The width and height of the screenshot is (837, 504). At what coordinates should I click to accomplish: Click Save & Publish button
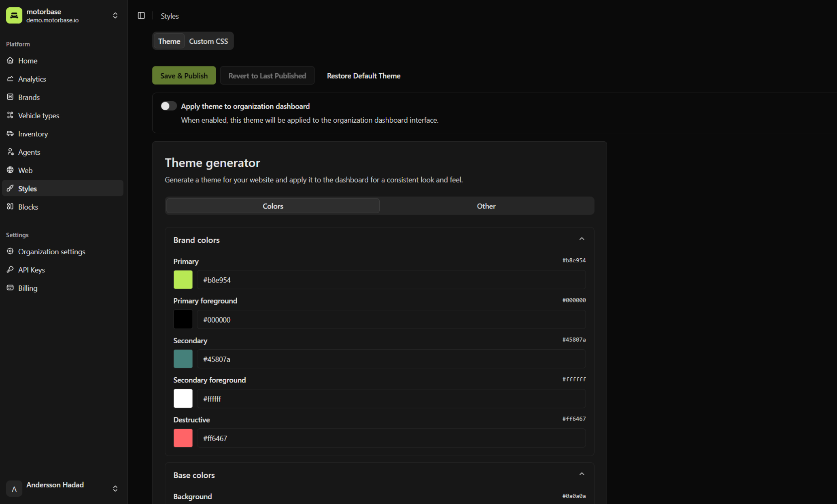(x=184, y=75)
